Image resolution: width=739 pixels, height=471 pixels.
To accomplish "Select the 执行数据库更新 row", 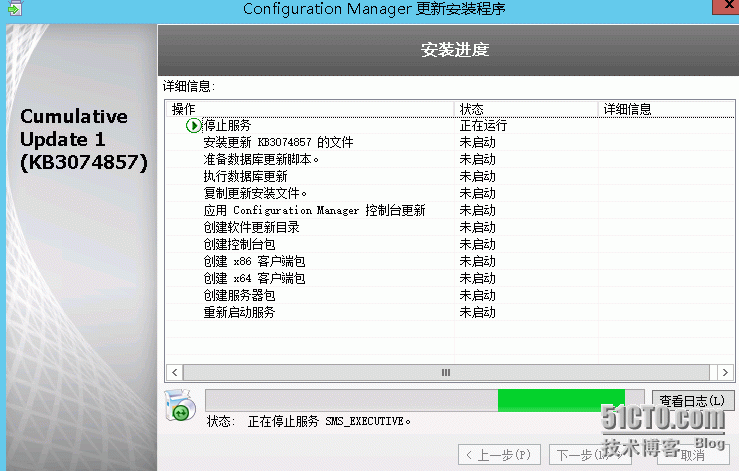I will (245, 177).
